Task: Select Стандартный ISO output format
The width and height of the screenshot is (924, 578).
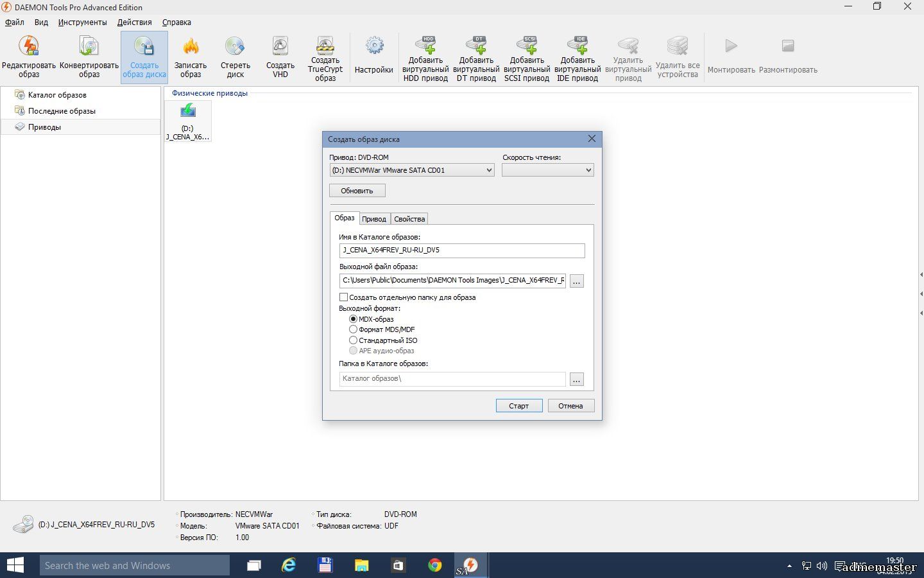Action: 353,340
